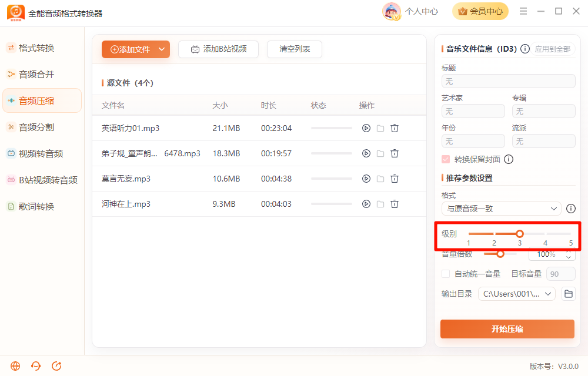Screen dimensions: 588x376
Task: Click the 标题 input field
Action: point(509,81)
